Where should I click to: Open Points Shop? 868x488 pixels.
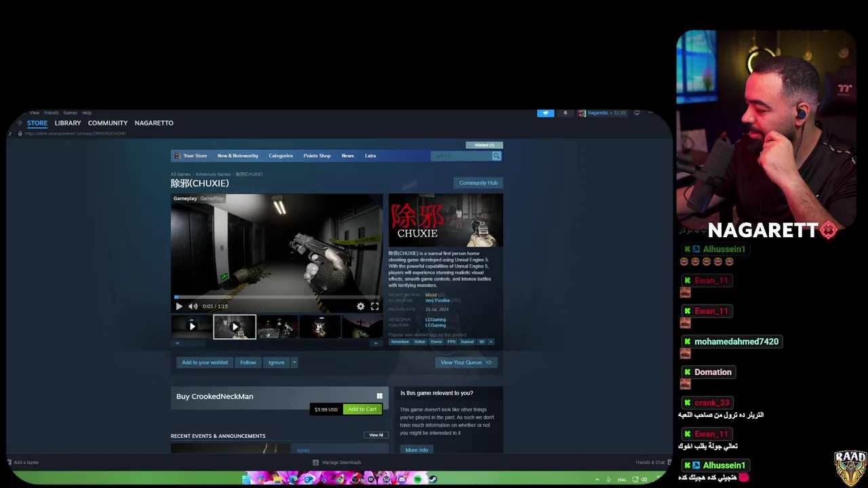point(317,156)
